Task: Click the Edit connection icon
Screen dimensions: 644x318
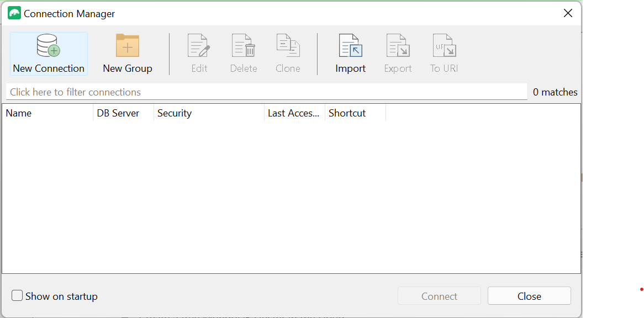Action: 199,54
